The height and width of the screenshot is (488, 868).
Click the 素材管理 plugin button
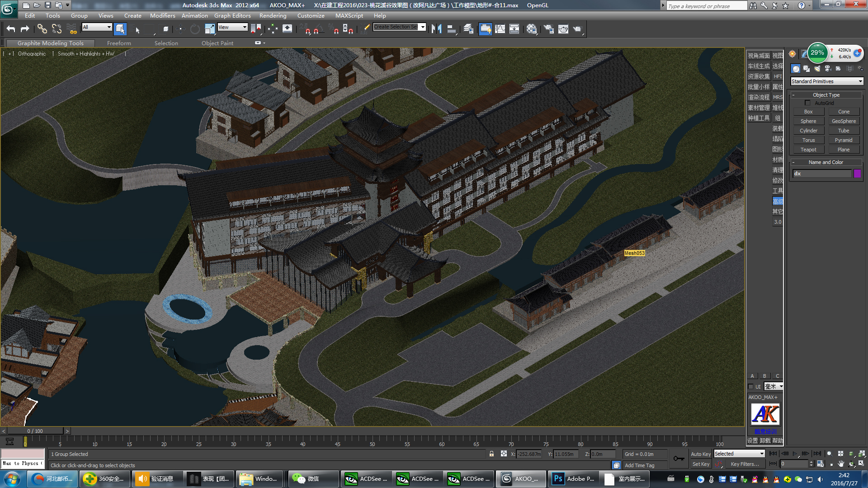tap(759, 108)
